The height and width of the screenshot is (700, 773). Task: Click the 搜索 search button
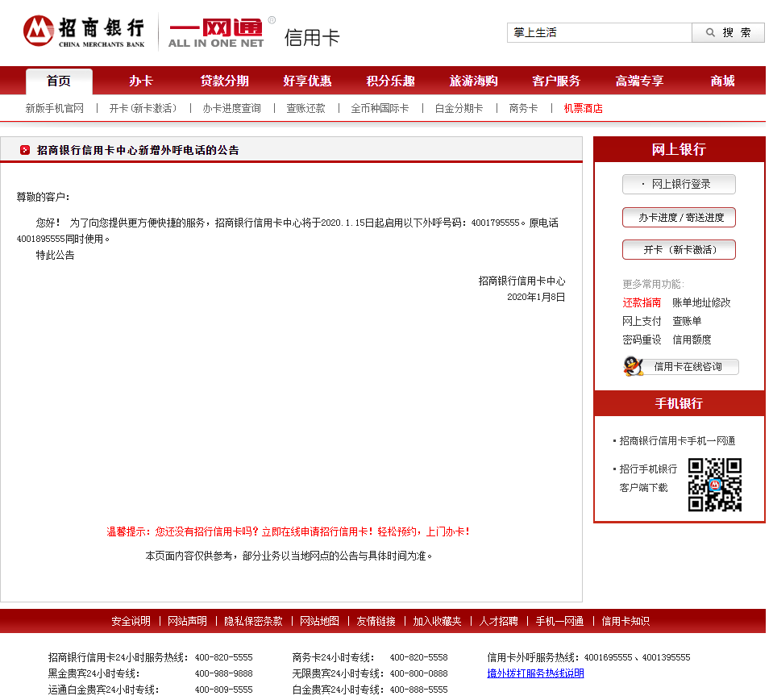coord(728,32)
